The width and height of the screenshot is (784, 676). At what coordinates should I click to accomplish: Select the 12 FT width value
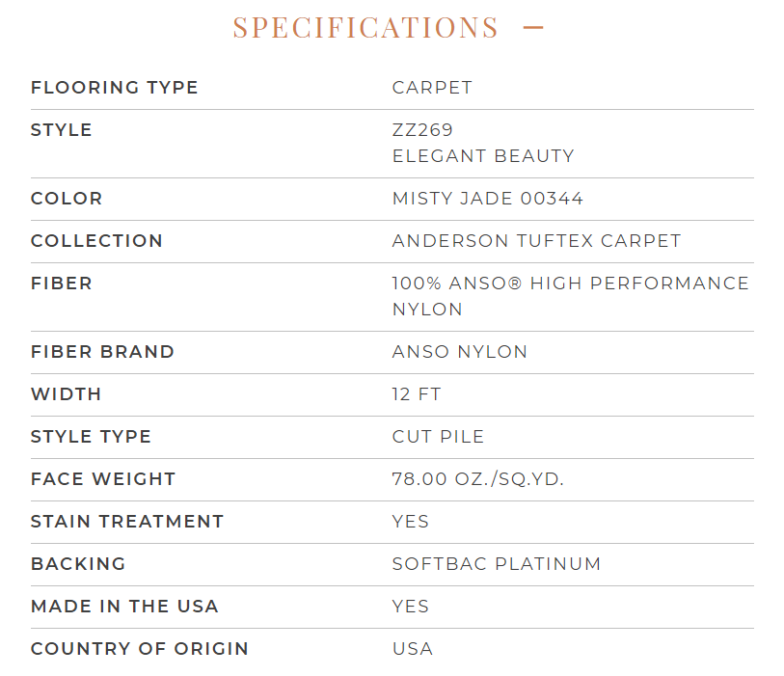417,394
